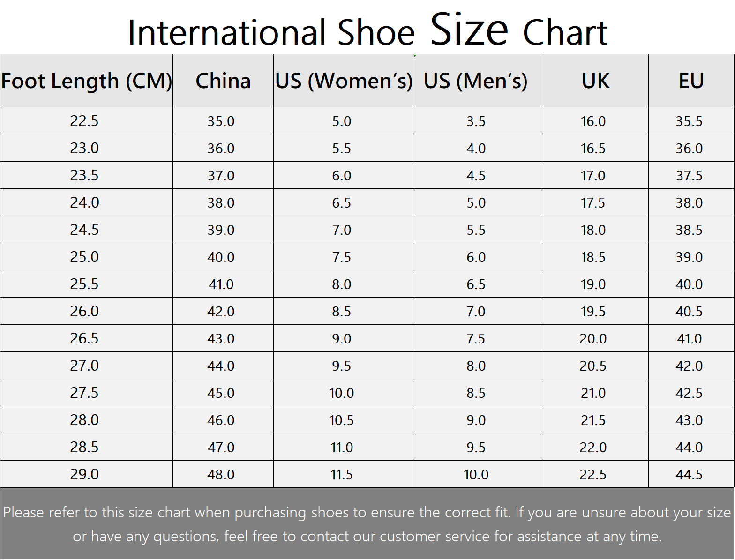Select US Women's size cell 8.0
Screen dimensions: 735x560
344,284
